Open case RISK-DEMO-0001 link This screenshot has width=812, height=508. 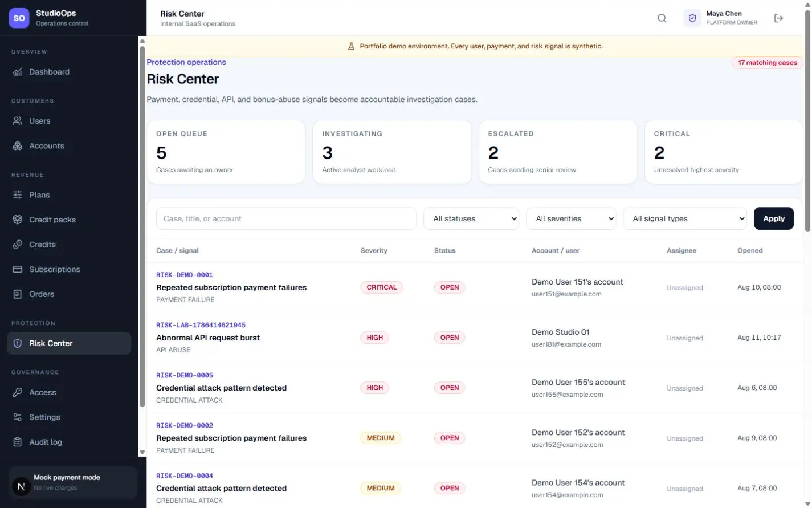(185, 275)
